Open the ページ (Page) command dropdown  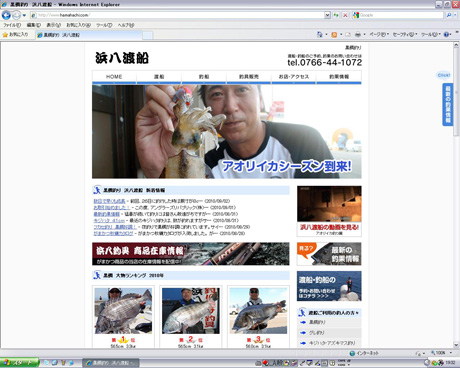379,34
